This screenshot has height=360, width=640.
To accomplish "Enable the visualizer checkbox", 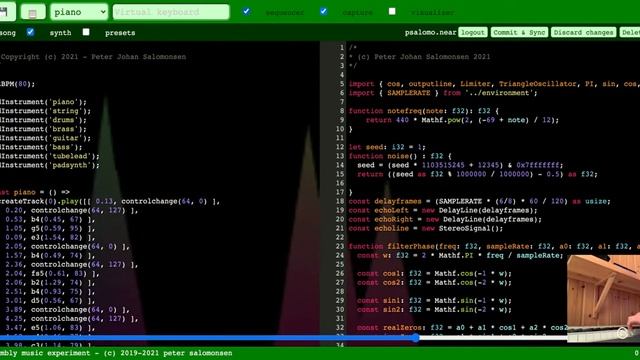I will coord(392,11).
